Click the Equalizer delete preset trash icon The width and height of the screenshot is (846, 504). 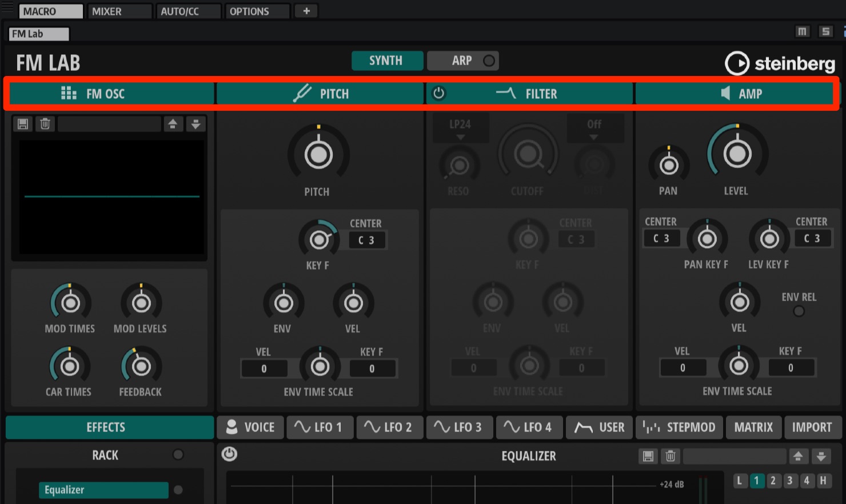point(671,456)
